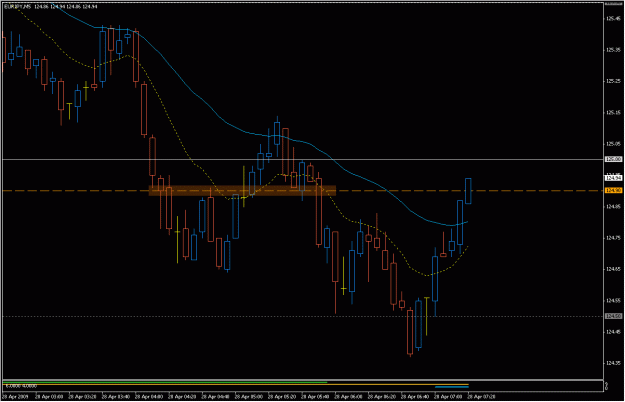
Task: Click the 125.25 price scale label
Action: pyautogui.click(x=613, y=81)
